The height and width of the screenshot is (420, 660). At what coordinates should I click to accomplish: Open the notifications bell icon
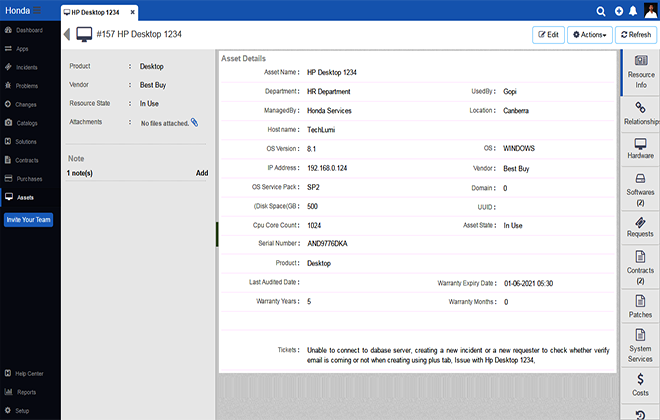(633, 11)
